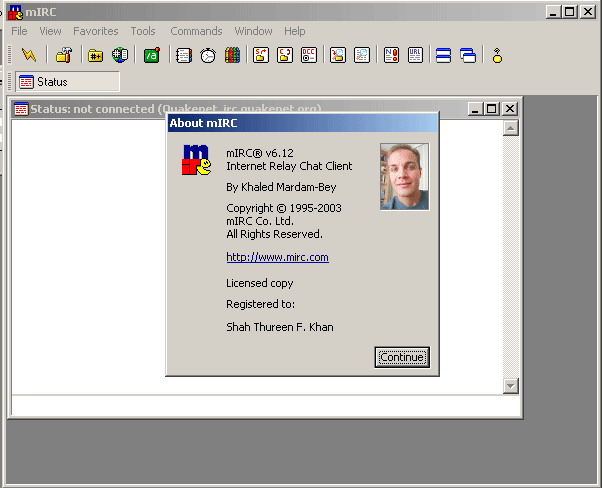Click the Status window title bar icon
The height and width of the screenshot is (488, 602).
tap(21, 109)
